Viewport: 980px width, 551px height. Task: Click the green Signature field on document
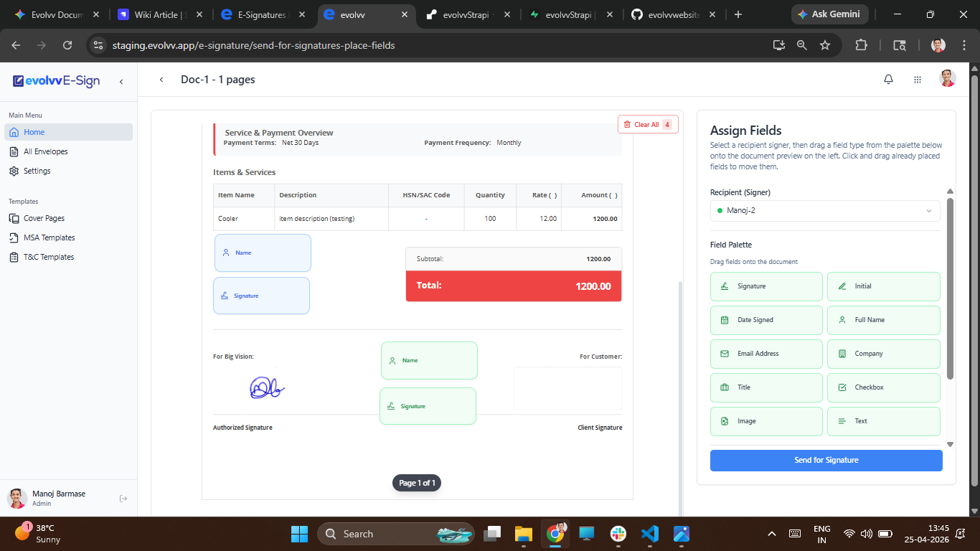[428, 406]
